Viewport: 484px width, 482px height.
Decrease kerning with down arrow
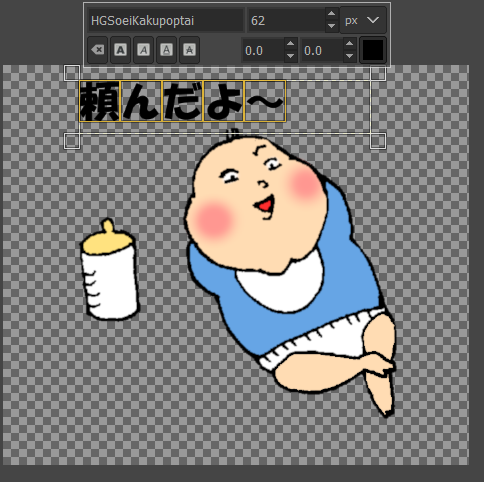(x=349, y=56)
